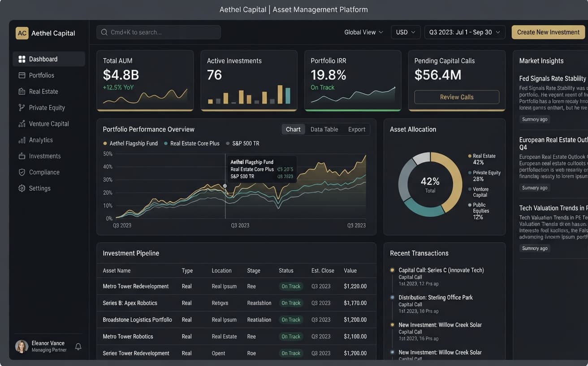This screenshot has width=588, height=366.
Task: Click the Total AUM $4.8B value
Action: click(x=121, y=75)
